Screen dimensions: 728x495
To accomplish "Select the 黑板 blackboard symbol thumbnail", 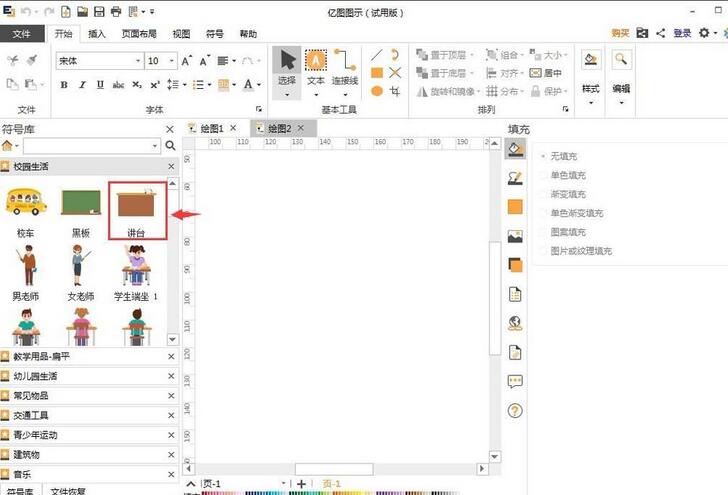I will (x=81, y=204).
